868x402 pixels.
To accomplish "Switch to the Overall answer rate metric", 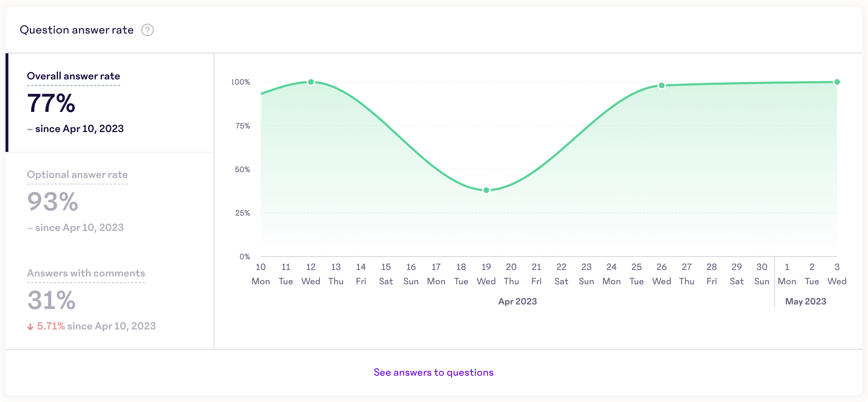I will (73, 76).
